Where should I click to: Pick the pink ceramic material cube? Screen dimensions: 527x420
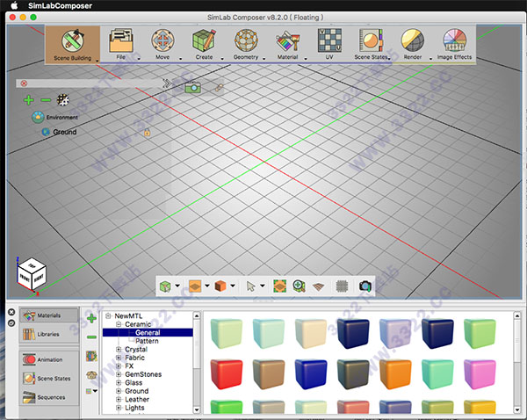480,374
